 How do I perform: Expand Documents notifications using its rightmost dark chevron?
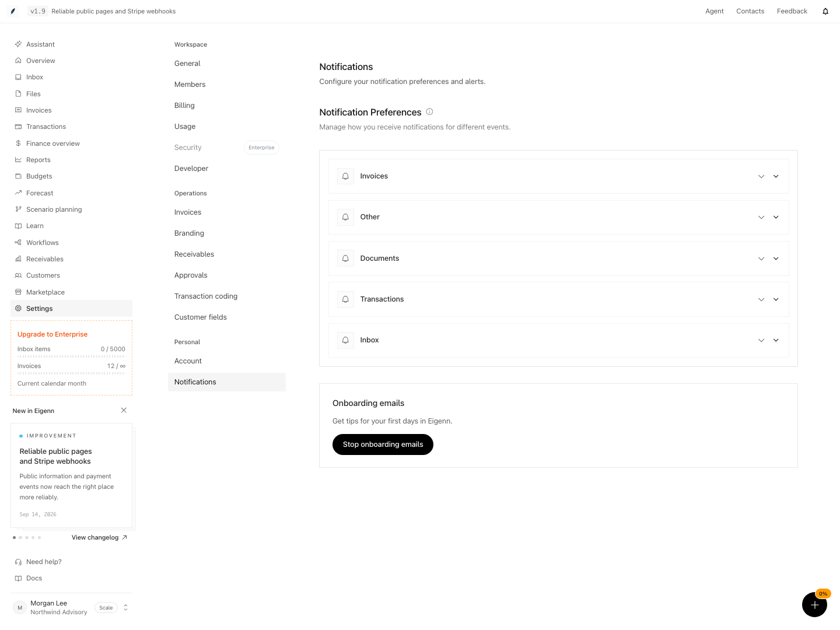776,258
